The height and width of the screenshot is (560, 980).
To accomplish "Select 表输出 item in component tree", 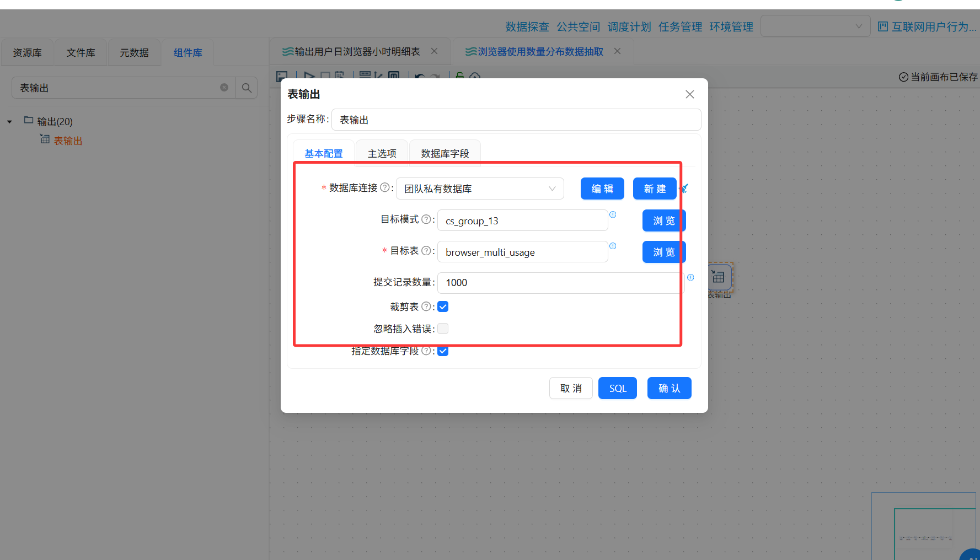I will coord(68,141).
